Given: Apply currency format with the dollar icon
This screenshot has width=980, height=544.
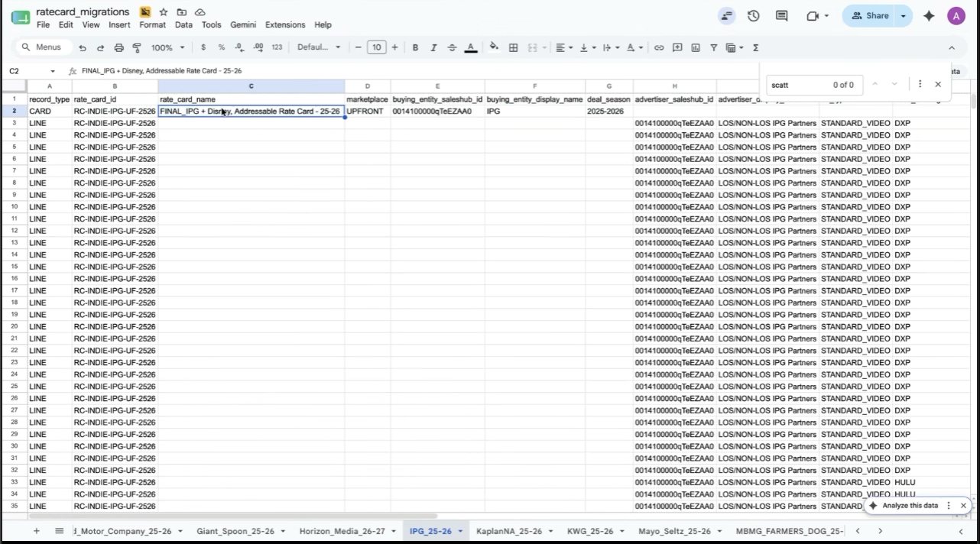Looking at the screenshot, I should (x=203, y=47).
